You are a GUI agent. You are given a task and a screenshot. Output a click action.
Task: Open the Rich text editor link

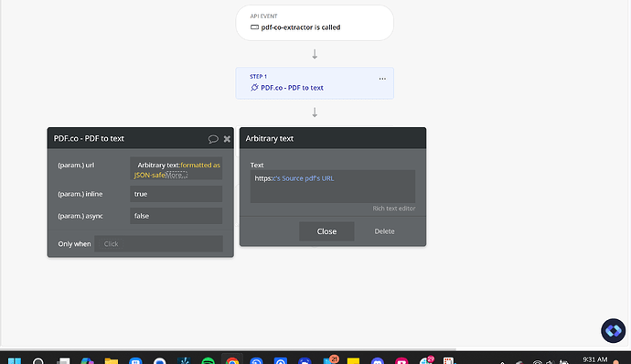click(x=393, y=209)
